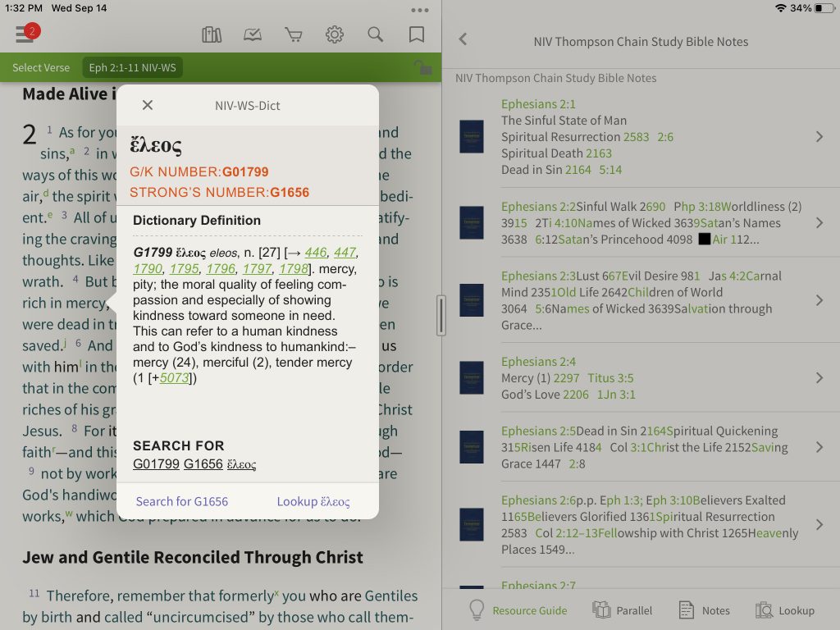This screenshot has width=840, height=630.
Task: Follow cross-reference link 1795
Action: tap(184, 268)
